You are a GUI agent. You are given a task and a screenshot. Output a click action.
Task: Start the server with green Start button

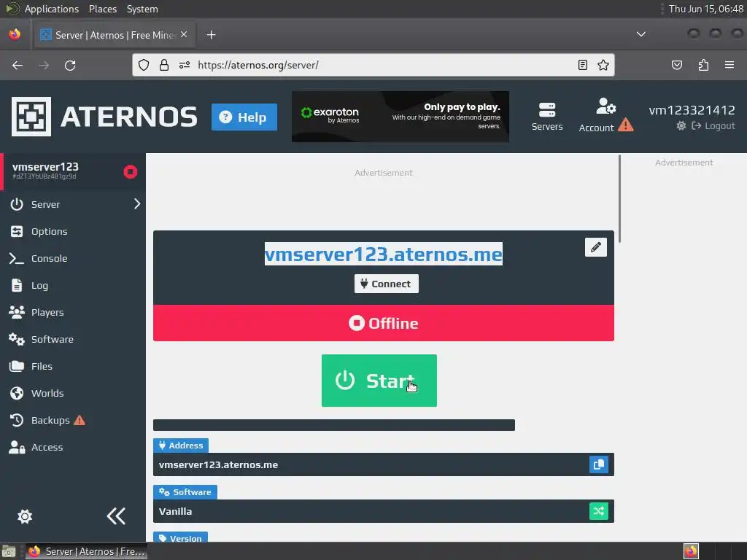pos(379,381)
